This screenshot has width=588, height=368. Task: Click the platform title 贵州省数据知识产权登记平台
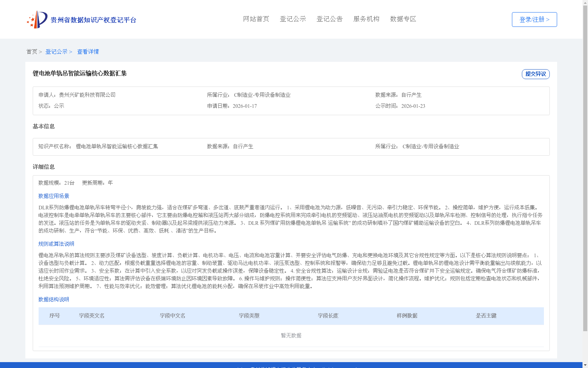93,20
